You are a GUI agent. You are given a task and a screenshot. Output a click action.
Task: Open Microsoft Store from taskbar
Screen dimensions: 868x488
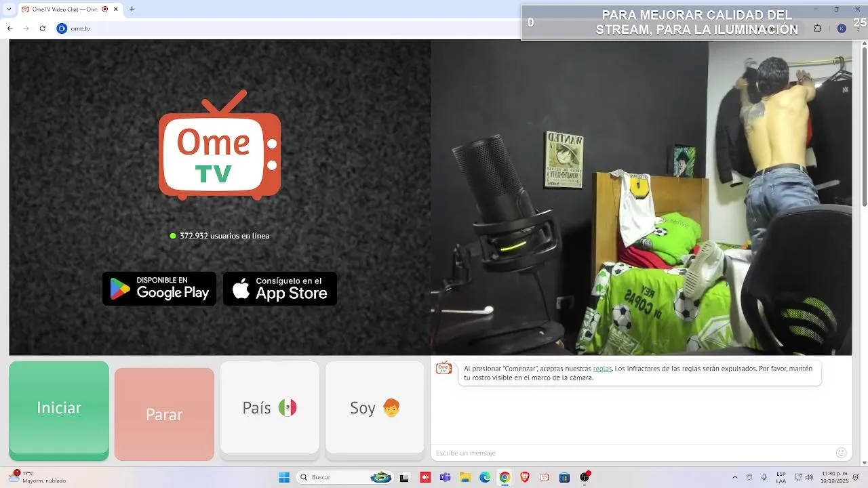click(564, 477)
